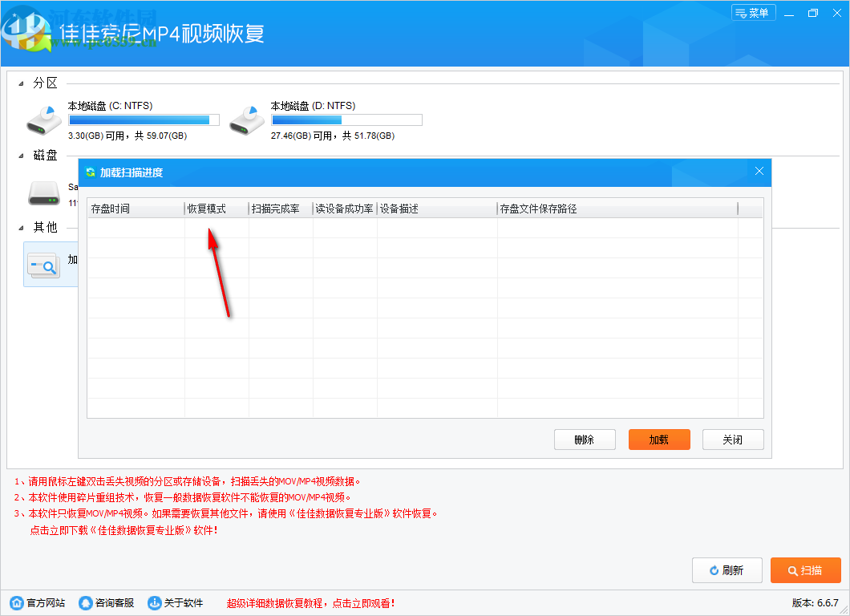
Task: Close the 加载扫描进度 dialog
Action: coord(759,172)
